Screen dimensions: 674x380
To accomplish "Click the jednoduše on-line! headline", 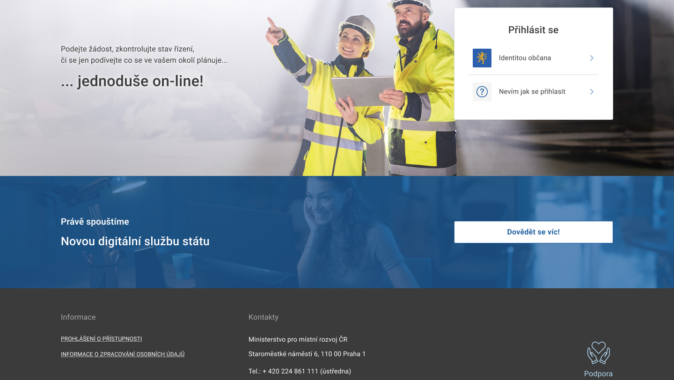I will pyautogui.click(x=132, y=81).
